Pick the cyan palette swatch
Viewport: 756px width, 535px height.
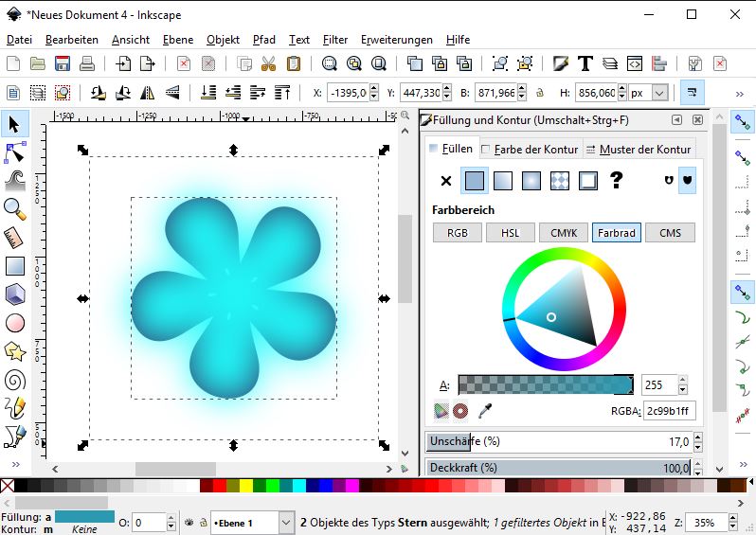299,486
